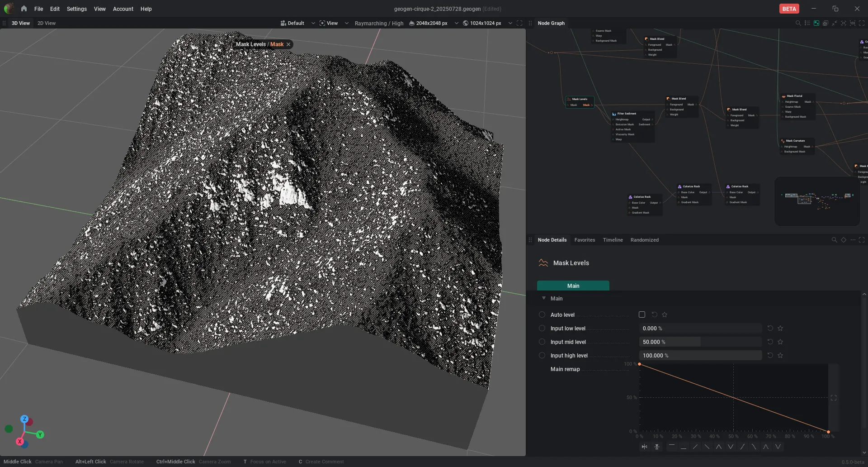Close the Mask Levels / Mask preview label
Screen dimensions: 868x467
coord(288,44)
